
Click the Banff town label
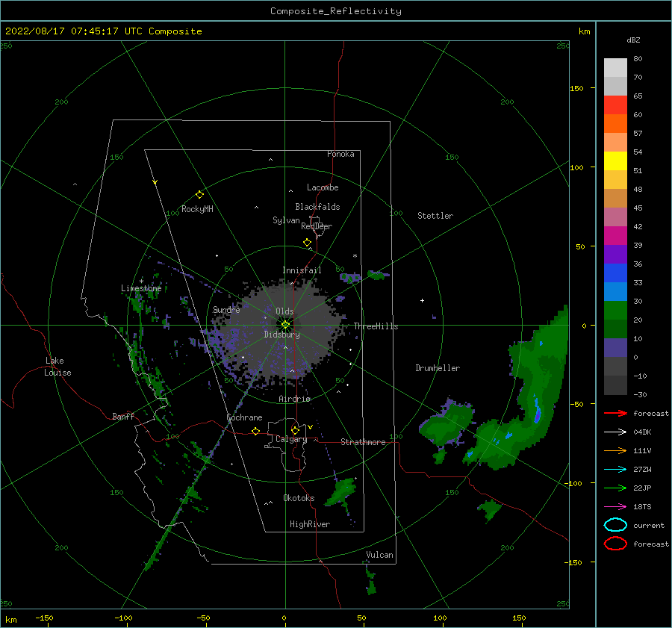[x=123, y=416]
